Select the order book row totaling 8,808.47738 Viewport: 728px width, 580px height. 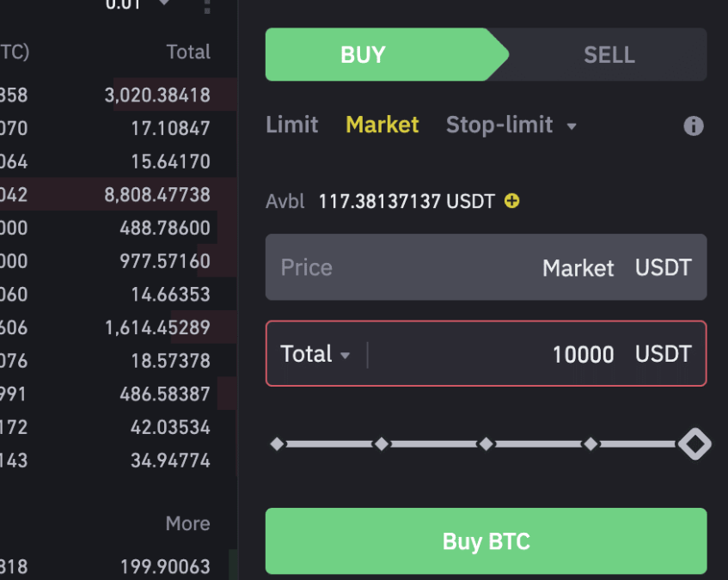tap(118, 195)
